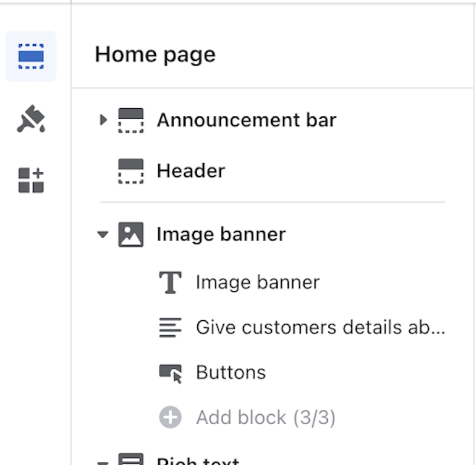Click the Announcement bar section icon
Image resolution: width=476 pixels, height=465 pixels.
pos(131,120)
